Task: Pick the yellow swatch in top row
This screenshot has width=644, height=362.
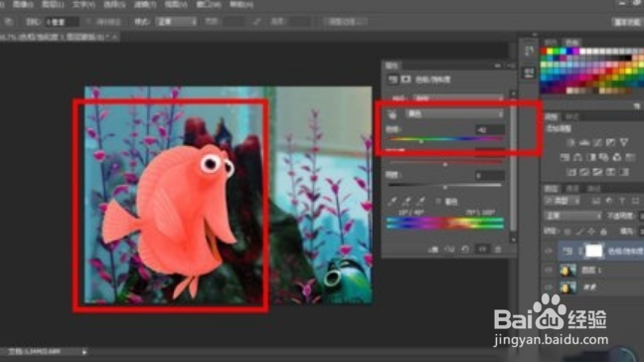Action: pyautogui.click(x=551, y=52)
